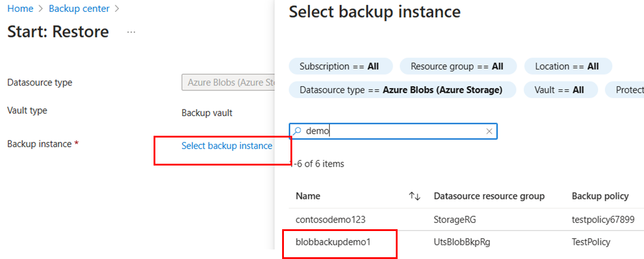Click the testpolicy67899 policy cell

point(604,219)
